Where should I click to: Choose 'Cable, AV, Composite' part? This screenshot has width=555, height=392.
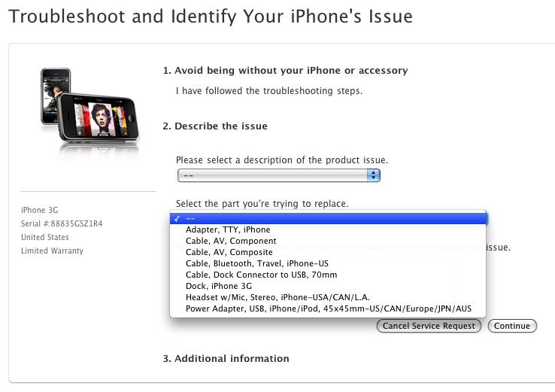click(328, 253)
